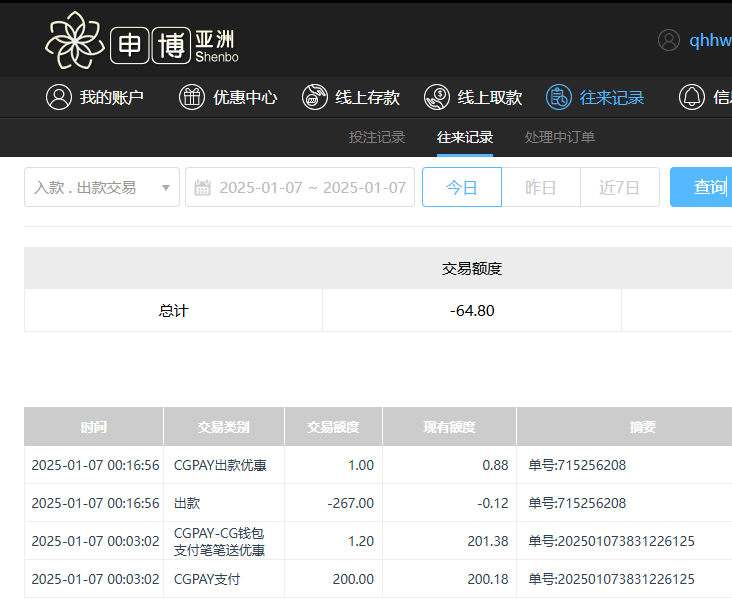The width and height of the screenshot is (732, 607).
Task: Open the date range picker field
Action: (311, 187)
